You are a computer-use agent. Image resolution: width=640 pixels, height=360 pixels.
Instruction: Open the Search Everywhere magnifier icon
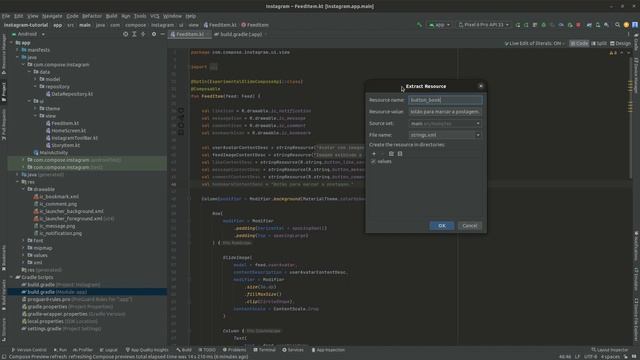click(x=618, y=25)
